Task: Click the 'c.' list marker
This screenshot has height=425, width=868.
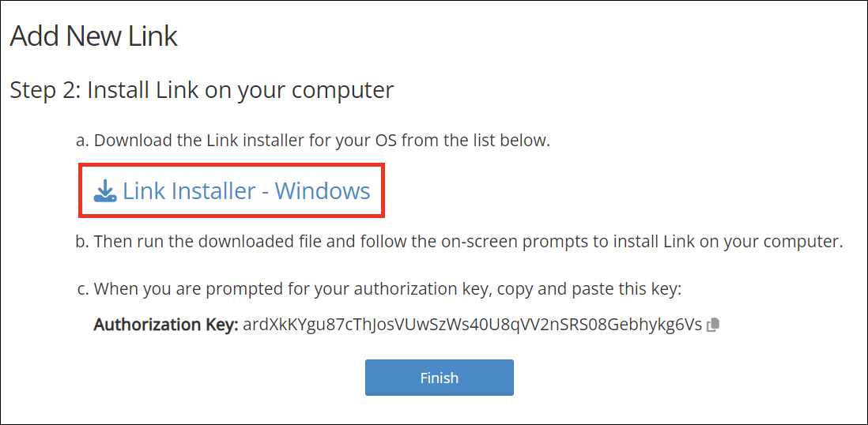Action: 82,289
